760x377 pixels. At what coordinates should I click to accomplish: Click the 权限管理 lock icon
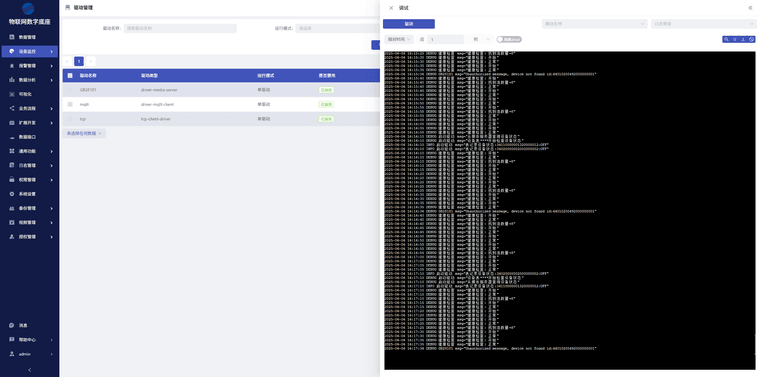tap(12, 180)
